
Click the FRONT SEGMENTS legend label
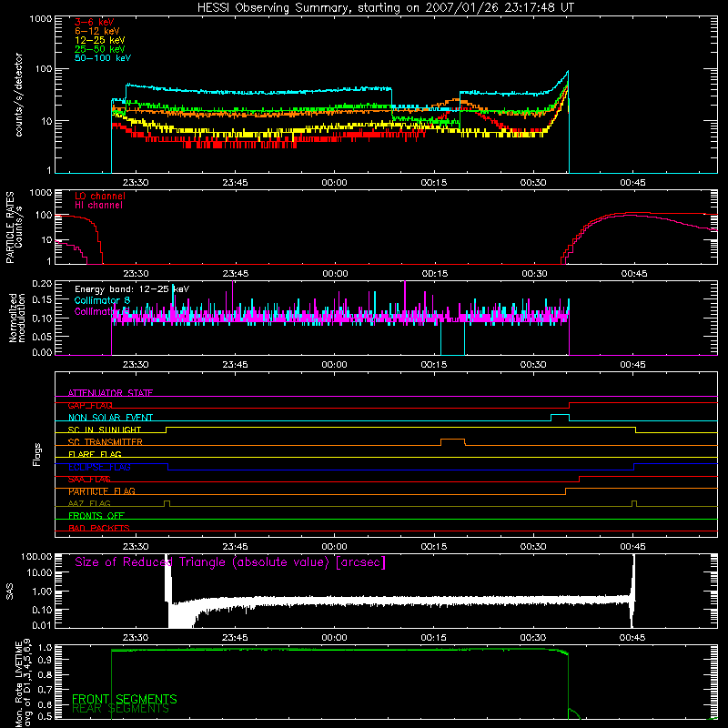pos(125,699)
